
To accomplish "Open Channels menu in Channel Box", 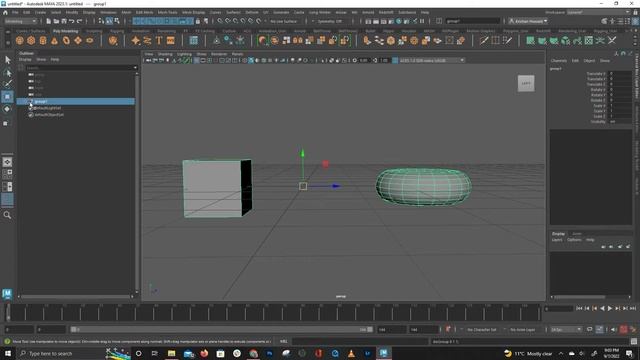I will 558,60.
